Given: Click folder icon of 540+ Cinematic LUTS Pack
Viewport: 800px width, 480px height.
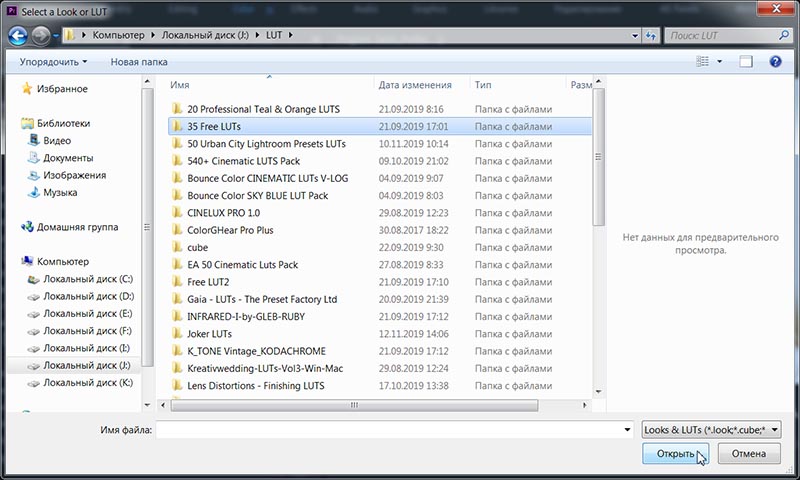Looking at the screenshot, I should (x=177, y=161).
